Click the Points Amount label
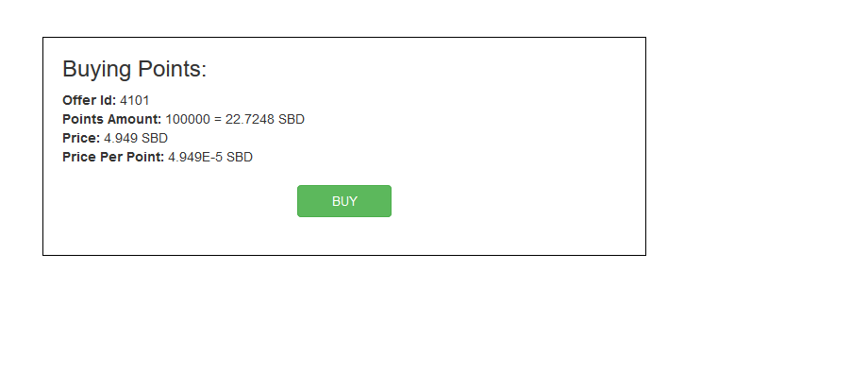Screen dimensions: 868x389 tap(111, 119)
